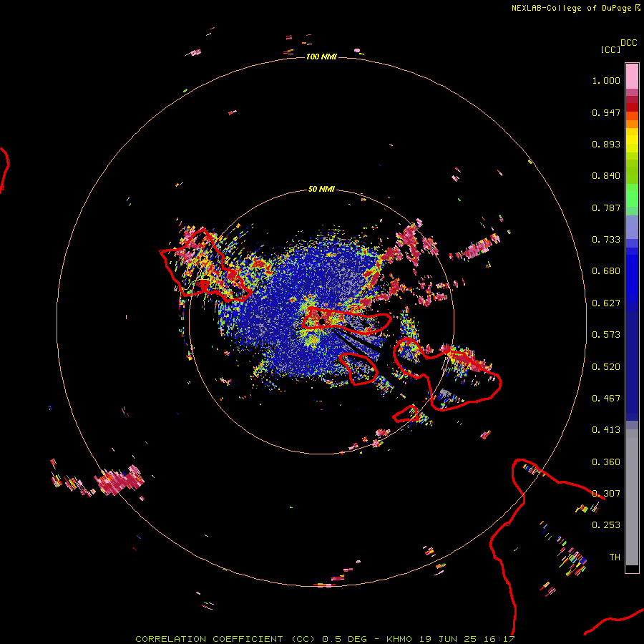Image resolution: width=644 pixels, height=644 pixels.
Task: Select the 0.360 scale value
Action: click(606, 462)
